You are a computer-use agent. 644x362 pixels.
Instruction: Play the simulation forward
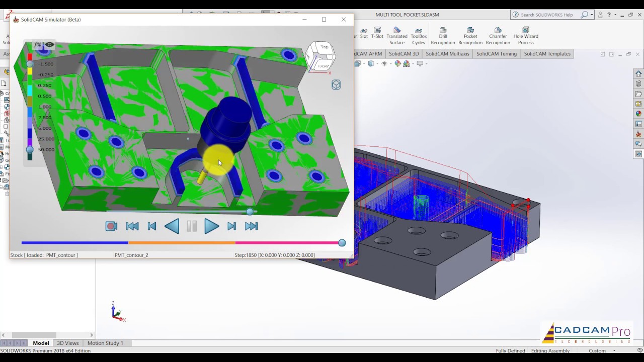tap(212, 226)
